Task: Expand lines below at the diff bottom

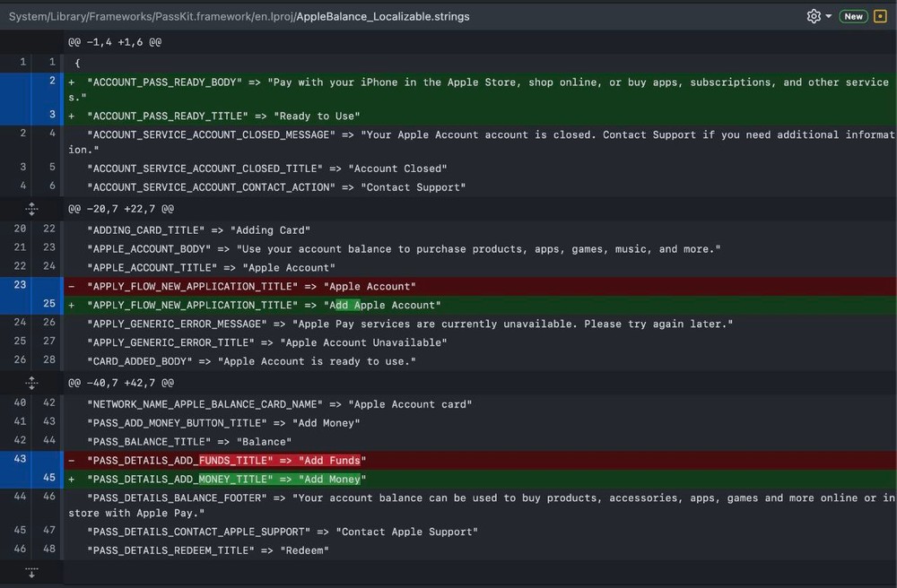Action: coord(31,572)
